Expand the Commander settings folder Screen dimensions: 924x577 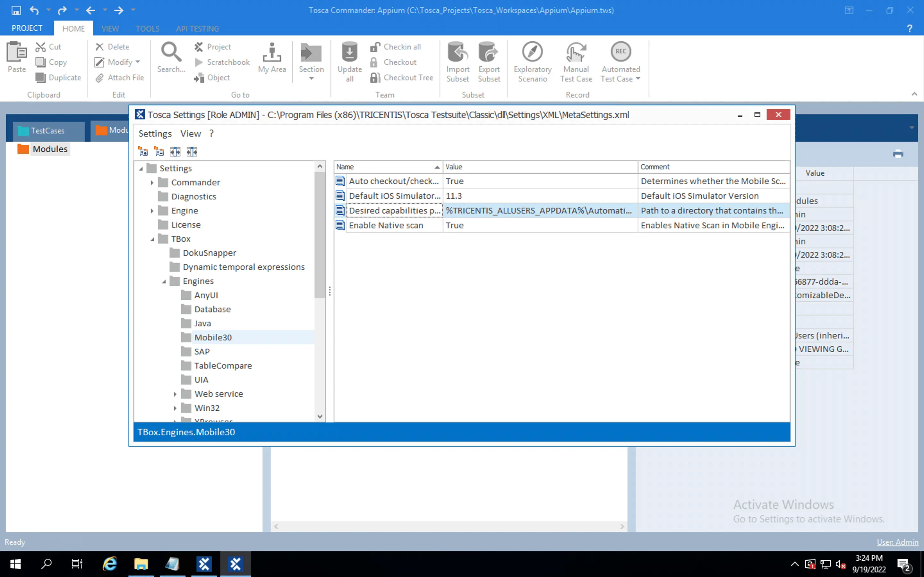(152, 183)
